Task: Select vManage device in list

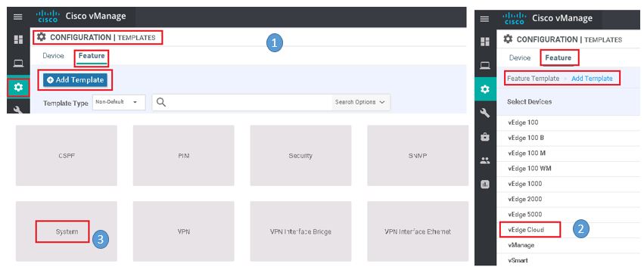Action: [569, 245]
